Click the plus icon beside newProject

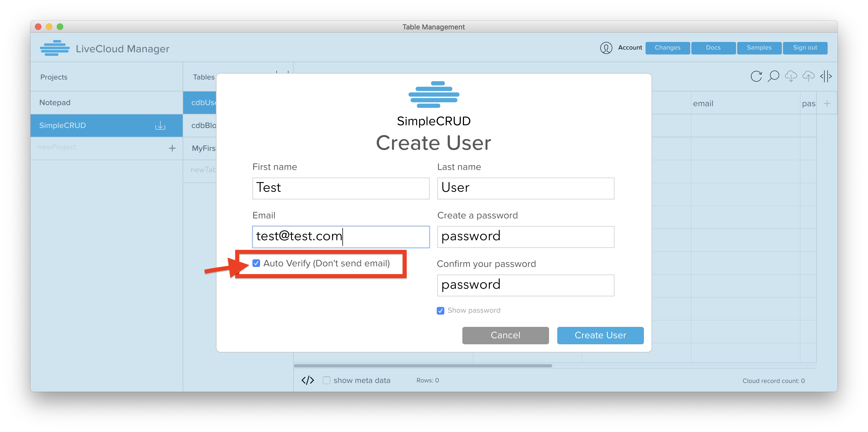[x=172, y=148]
